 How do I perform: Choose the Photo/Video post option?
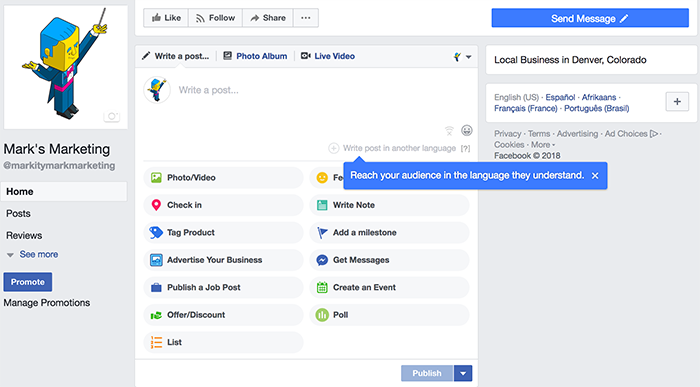tap(223, 178)
